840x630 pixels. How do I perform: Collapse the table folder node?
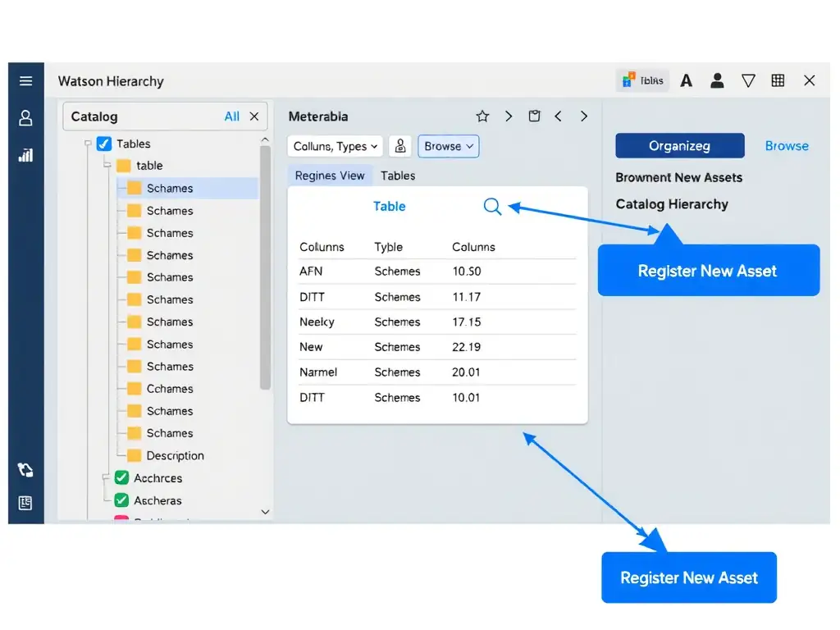click(107, 166)
